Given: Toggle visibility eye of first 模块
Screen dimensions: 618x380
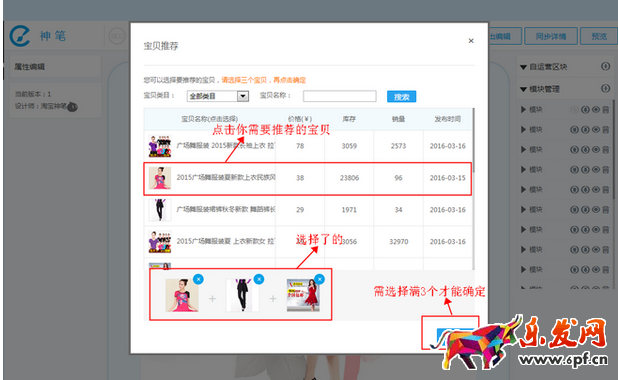Looking at the screenshot, I should tap(596, 110).
